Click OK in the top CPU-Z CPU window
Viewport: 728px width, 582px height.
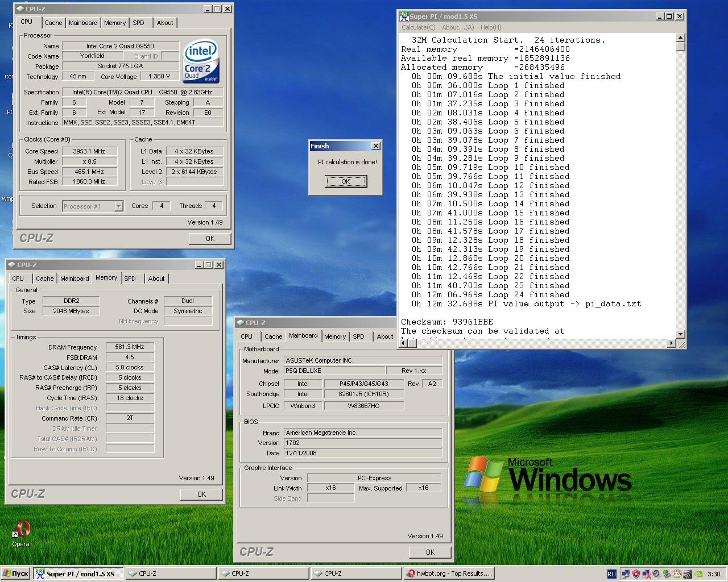tap(210, 239)
